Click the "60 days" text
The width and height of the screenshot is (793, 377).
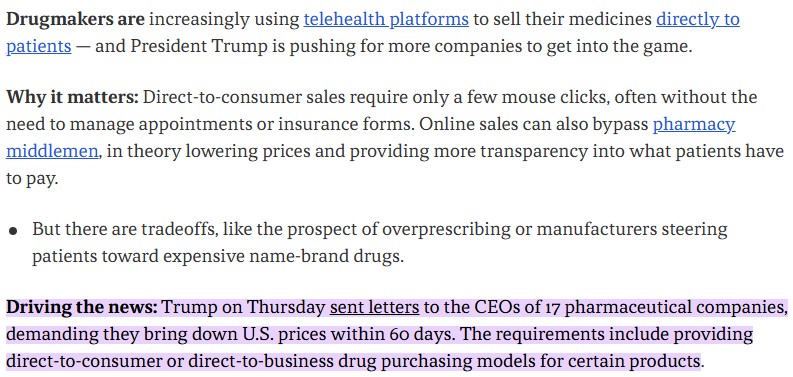coord(421,334)
